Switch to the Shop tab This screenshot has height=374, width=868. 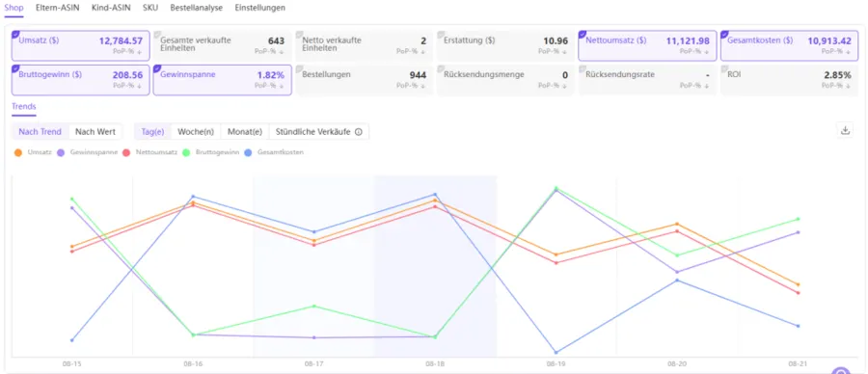pos(14,8)
